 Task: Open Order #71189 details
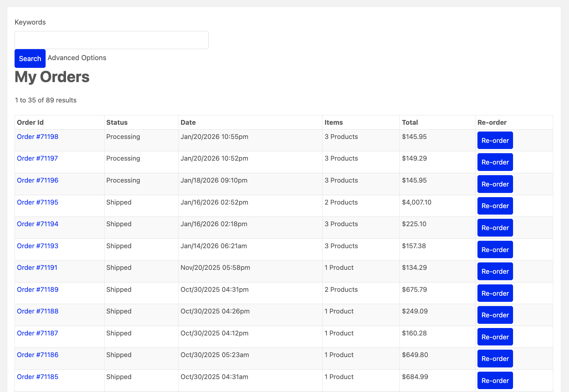(37, 290)
